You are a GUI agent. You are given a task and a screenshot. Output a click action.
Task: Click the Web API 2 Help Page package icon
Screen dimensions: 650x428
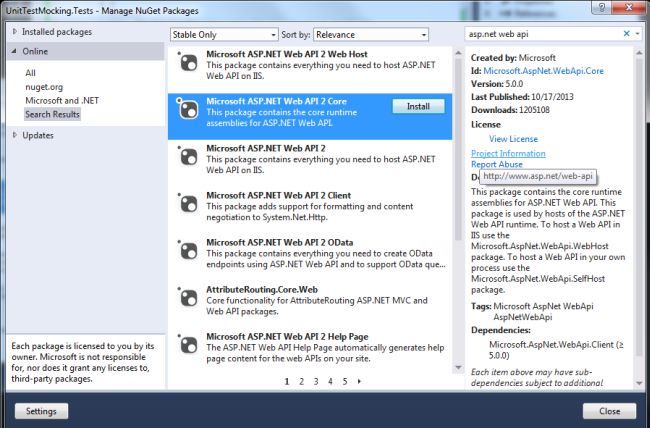point(189,345)
